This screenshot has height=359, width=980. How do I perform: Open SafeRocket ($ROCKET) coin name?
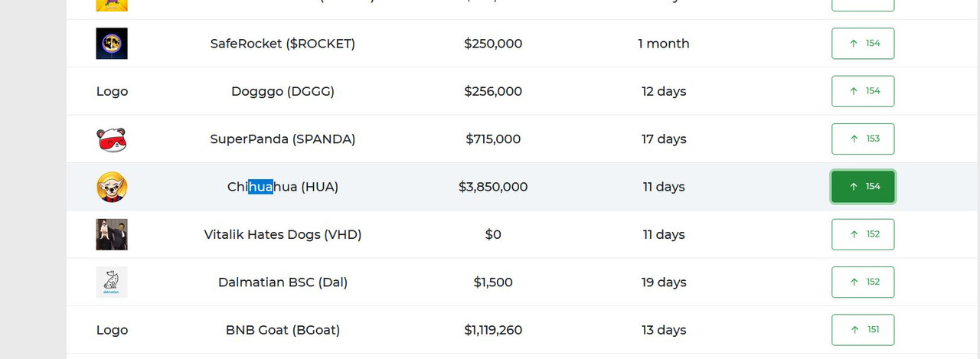coord(283,44)
